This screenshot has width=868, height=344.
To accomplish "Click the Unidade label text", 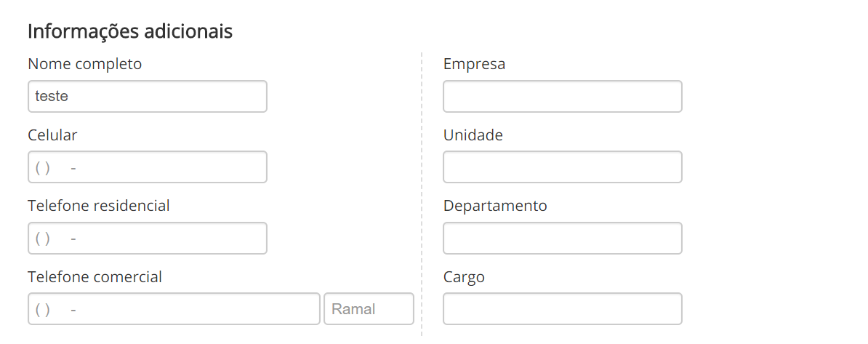I will point(473,135).
